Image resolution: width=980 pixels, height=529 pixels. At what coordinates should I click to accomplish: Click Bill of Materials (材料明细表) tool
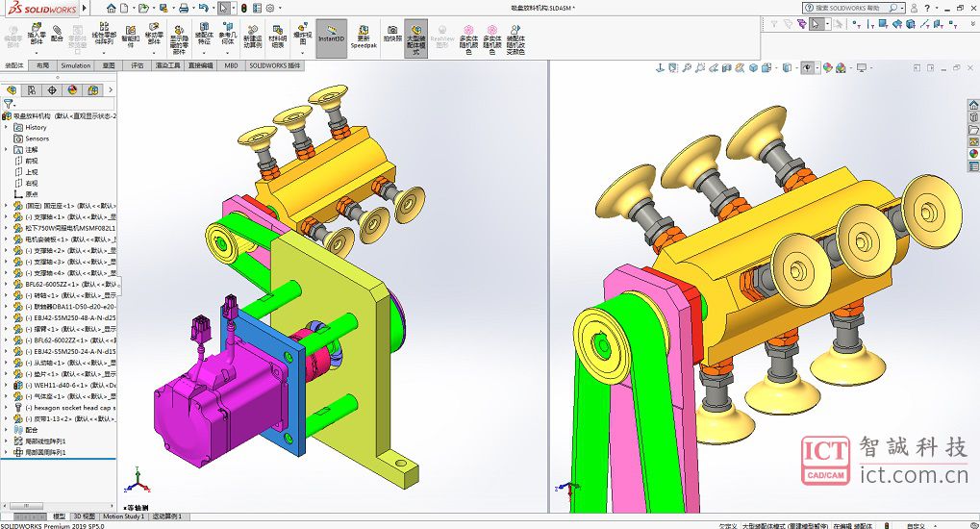pos(278,37)
